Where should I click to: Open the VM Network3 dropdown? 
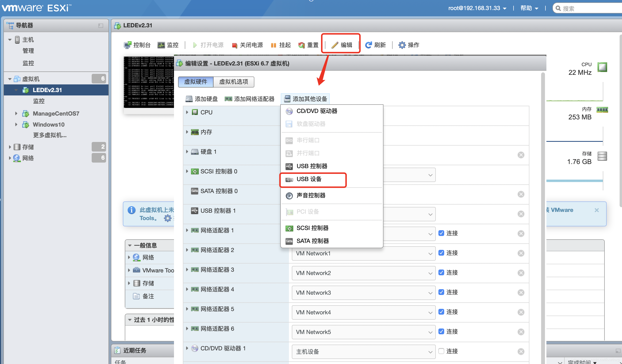click(x=363, y=293)
